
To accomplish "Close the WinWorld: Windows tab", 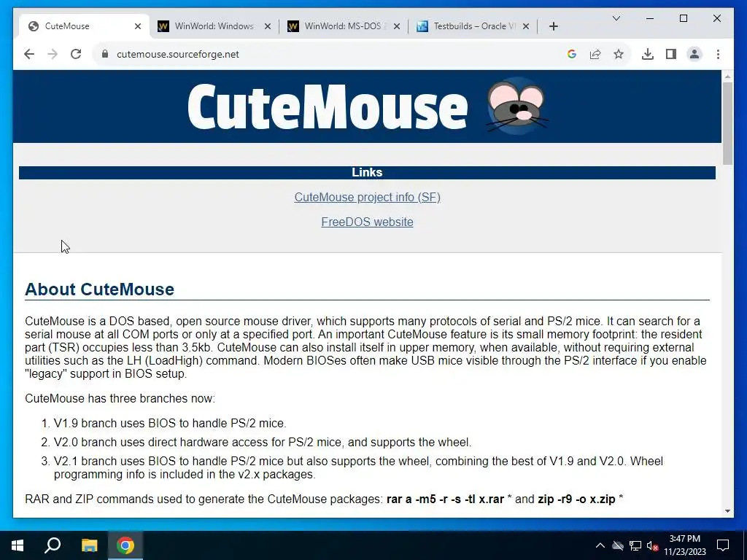I will coord(267,26).
